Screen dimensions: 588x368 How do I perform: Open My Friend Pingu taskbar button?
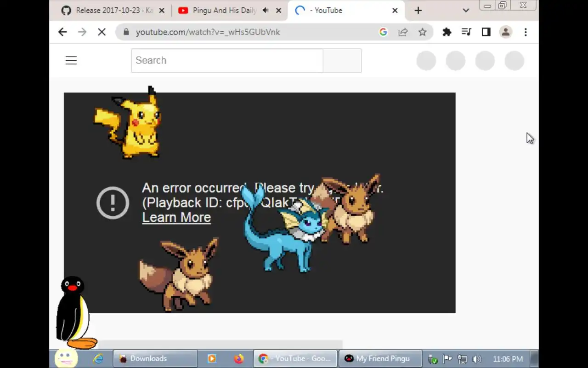point(380,359)
